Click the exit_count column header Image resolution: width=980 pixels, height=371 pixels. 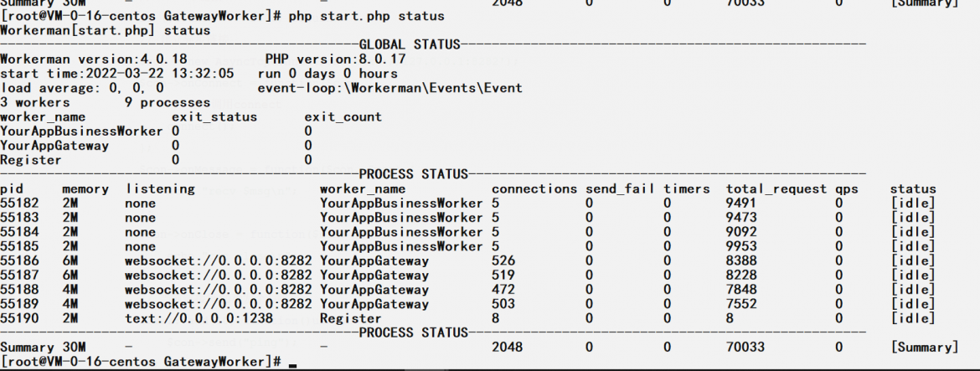click(x=343, y=116)
